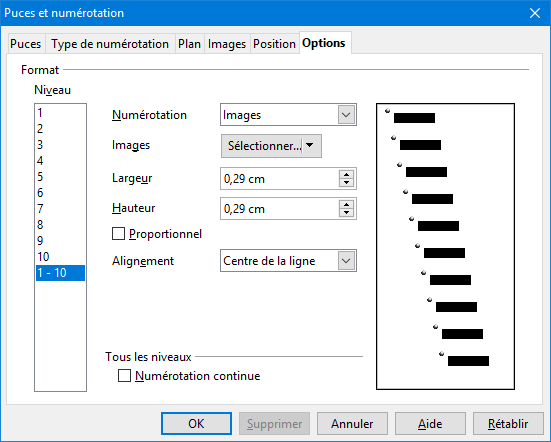Increase Hauteur value with up arrow

pos(346,204)
